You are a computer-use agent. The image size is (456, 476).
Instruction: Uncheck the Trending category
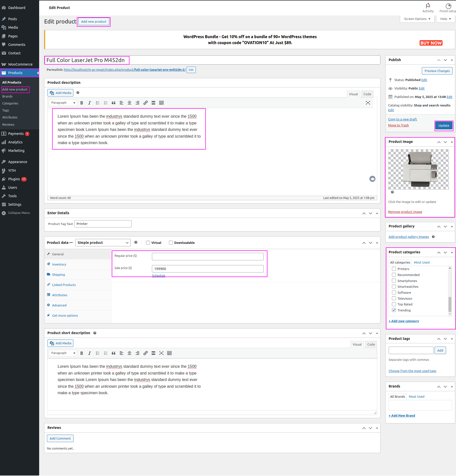pyautogui.click(x=394, y=310)
